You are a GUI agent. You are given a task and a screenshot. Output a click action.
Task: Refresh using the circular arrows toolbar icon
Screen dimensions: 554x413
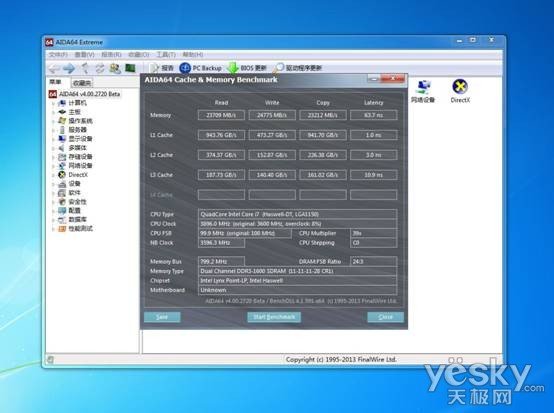click(100, 68)
